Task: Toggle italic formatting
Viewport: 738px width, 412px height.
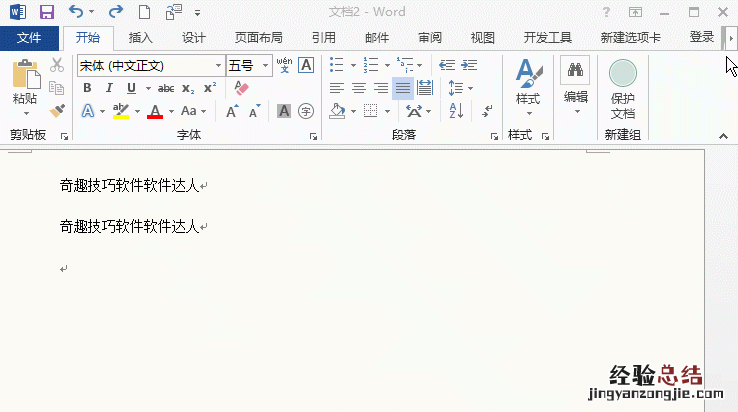Action: (109, 88)
